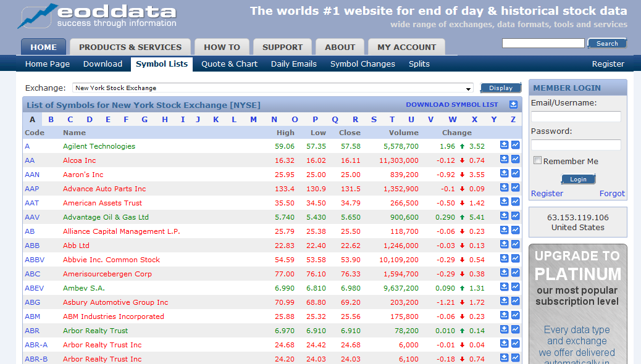Viewport: 641px width, 364px height.
Task: Download icon for Arbor Realty Trust row
Action: (504, 329)
